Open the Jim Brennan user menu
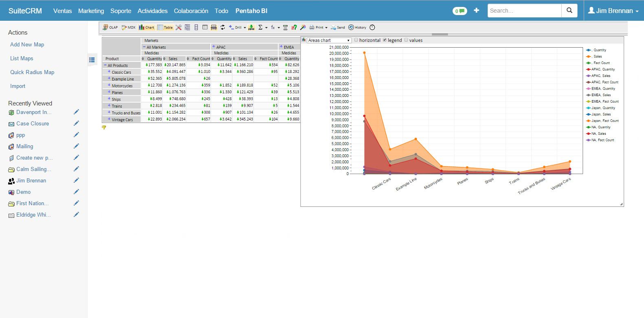The width and height of the screenshot is (644, 318). tap(613, 11)
